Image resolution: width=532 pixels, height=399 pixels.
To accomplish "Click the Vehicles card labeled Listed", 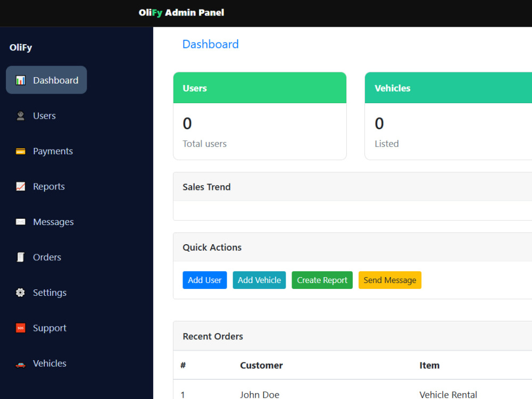I will 452,116.
